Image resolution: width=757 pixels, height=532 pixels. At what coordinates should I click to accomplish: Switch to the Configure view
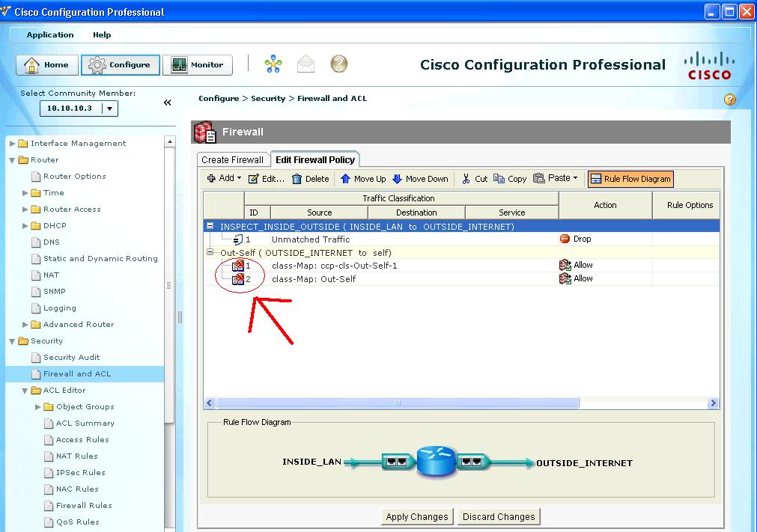121,65
